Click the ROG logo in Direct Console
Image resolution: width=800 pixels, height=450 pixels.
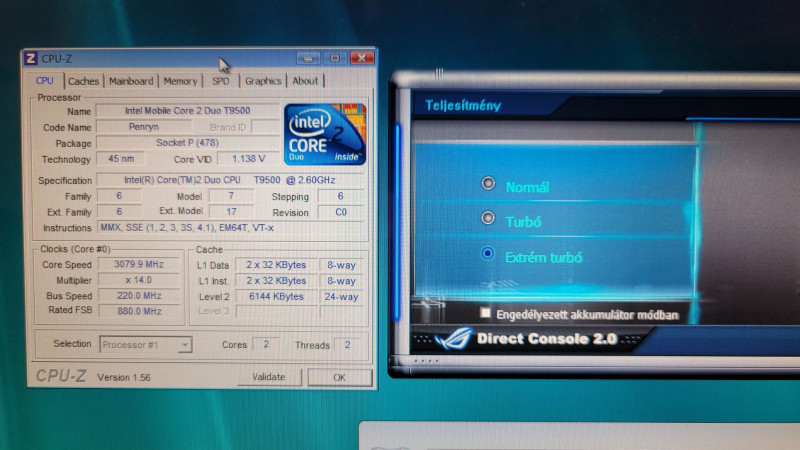pyautogui.click(x=453, y=339)
